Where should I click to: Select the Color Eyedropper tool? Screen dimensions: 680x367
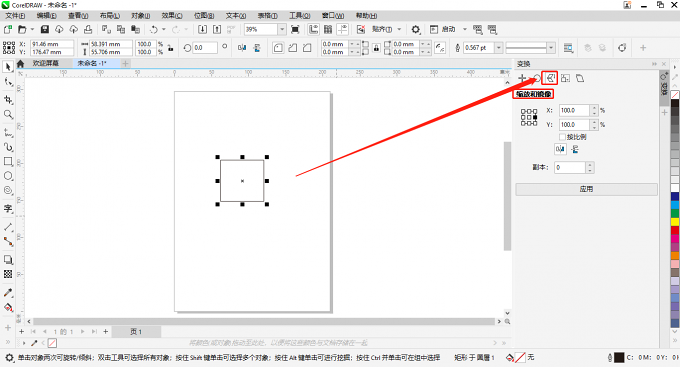(x=8, y=292)
